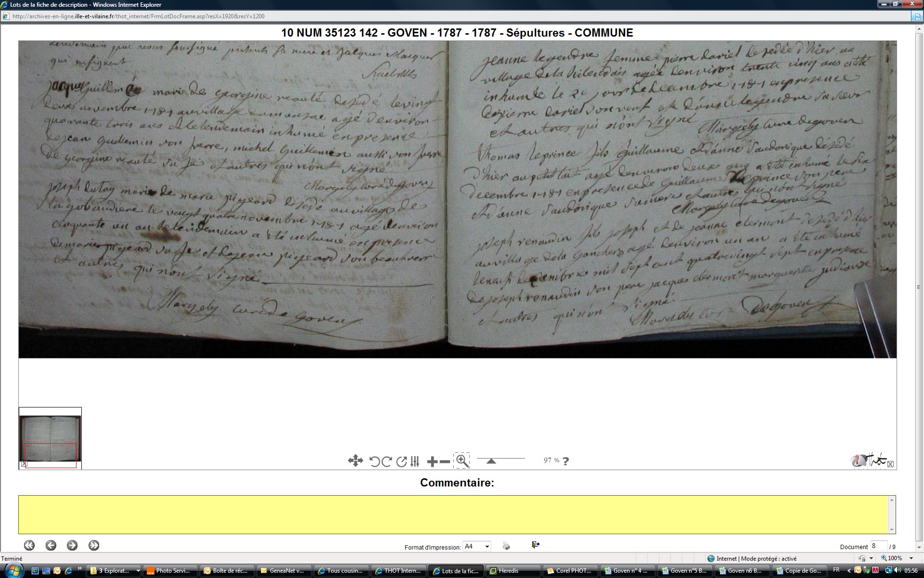
Task: Click the document page number field
Action: point(878,546)
